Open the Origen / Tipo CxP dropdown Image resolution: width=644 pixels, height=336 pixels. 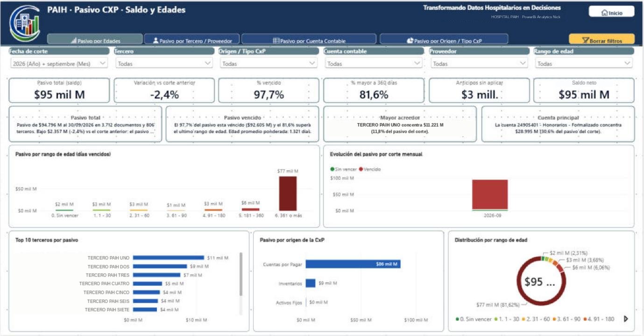(269, 63)
